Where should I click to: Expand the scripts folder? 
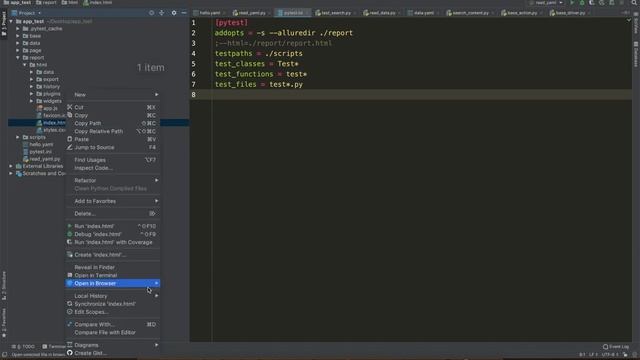point(18,137)
